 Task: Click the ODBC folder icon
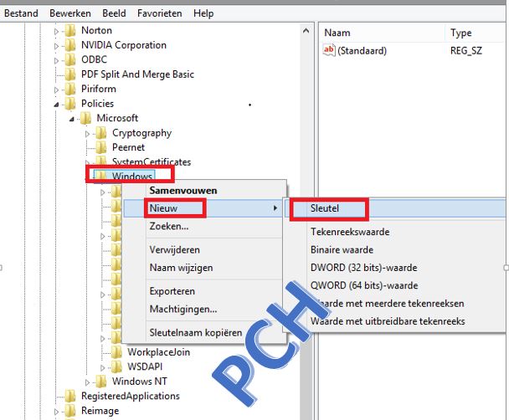click(69, 59)
